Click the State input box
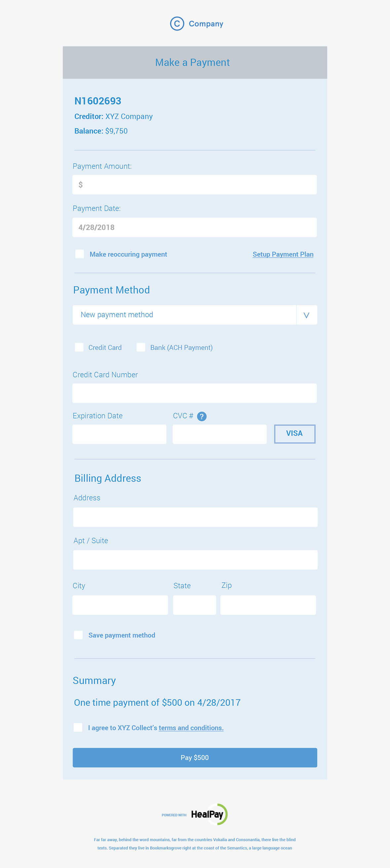 click(194, 605)
